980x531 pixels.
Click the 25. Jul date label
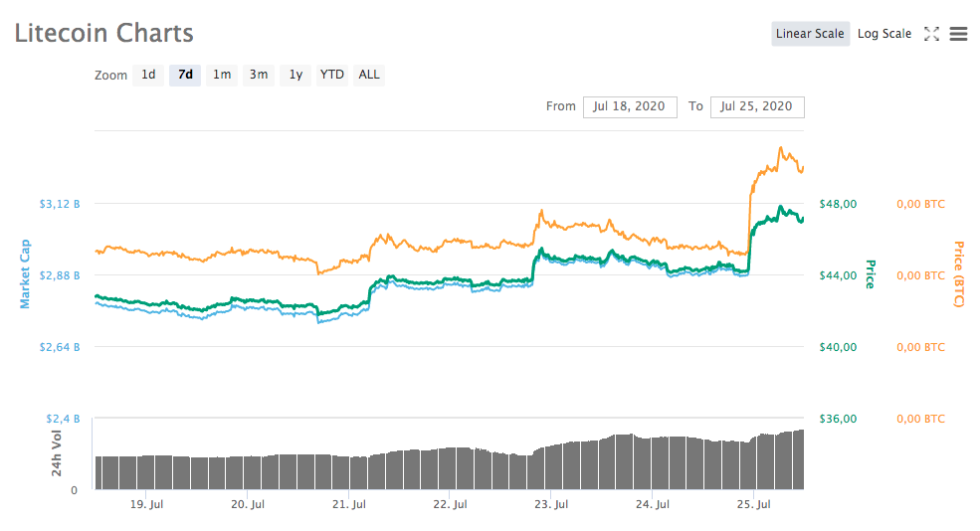tap(754, 505)
